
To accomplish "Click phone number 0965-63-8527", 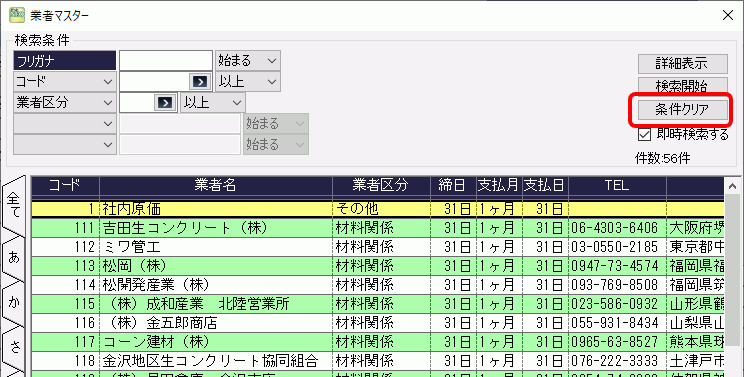I will [x=614, y=342].
